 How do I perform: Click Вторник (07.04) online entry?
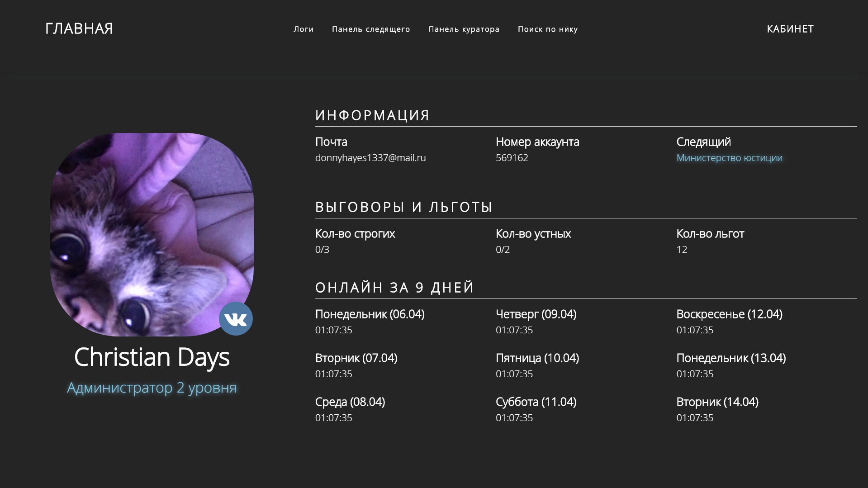coord(356,358)
